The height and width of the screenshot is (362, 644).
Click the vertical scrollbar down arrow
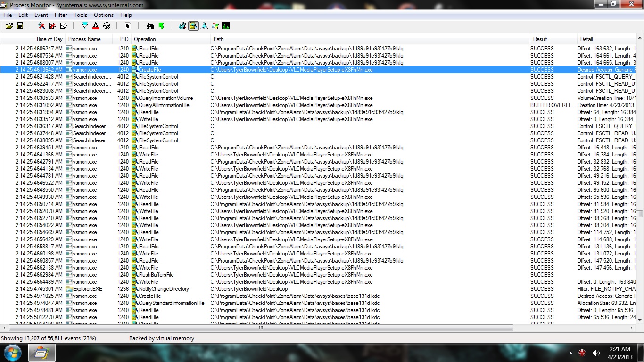tap(640, 321)
